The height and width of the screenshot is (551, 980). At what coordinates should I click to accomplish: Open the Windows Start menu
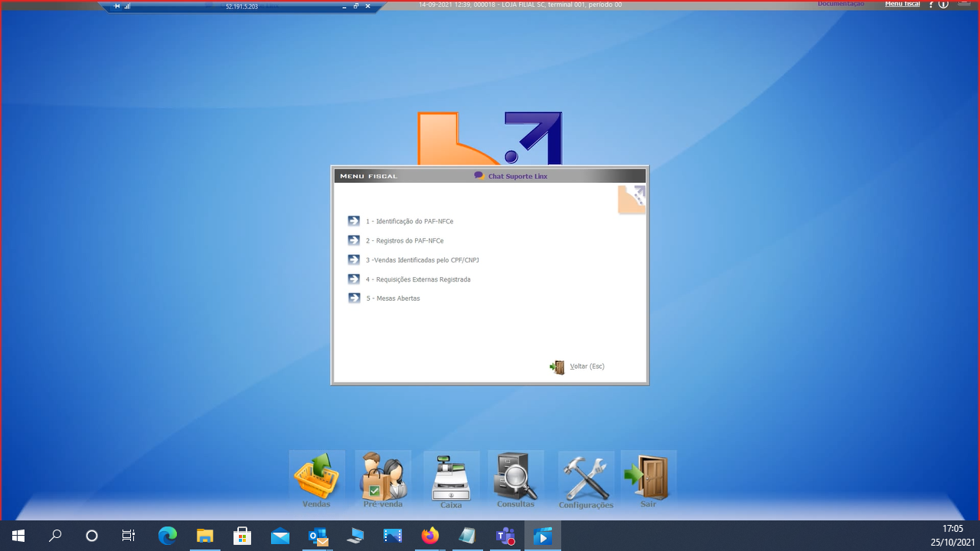[x=18, y=536]
